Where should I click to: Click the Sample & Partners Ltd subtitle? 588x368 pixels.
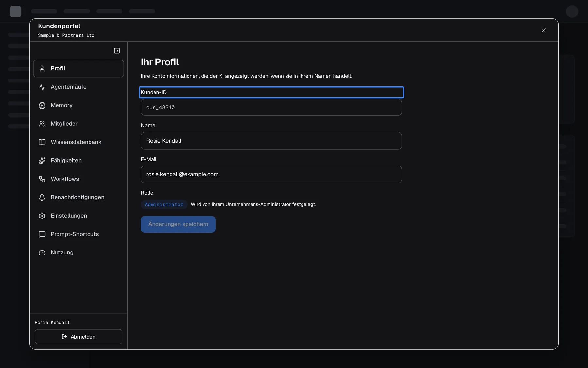point(66,35)
